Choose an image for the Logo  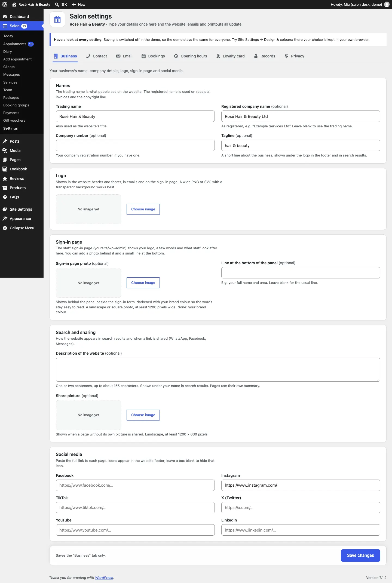pos(143,209)
